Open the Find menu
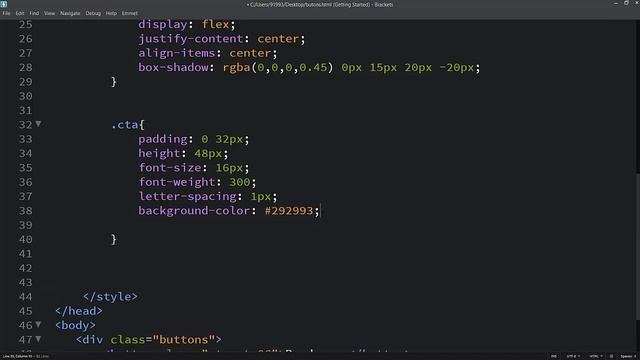 (x=34, y=13)
